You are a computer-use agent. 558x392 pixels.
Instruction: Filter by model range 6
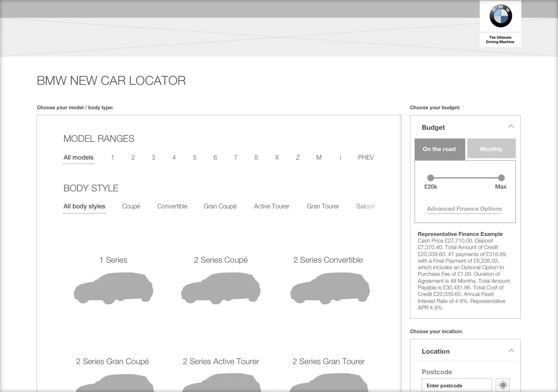[215, 157]
